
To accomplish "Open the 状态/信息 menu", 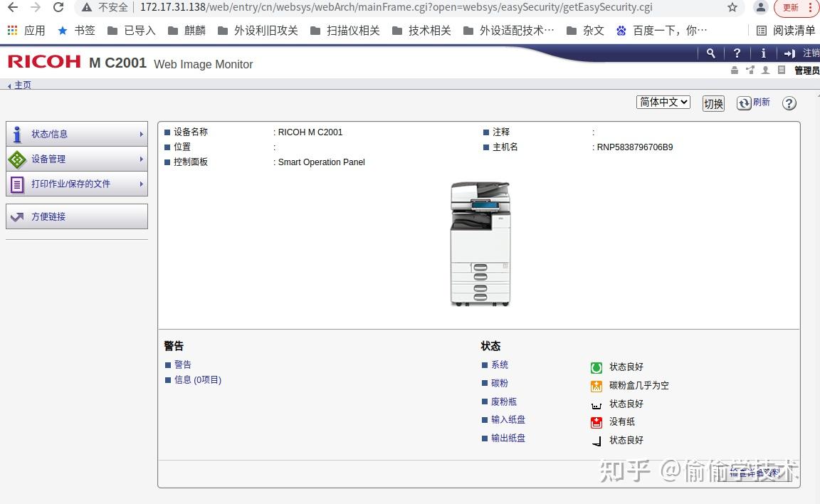I will click(x=77, y=134).
